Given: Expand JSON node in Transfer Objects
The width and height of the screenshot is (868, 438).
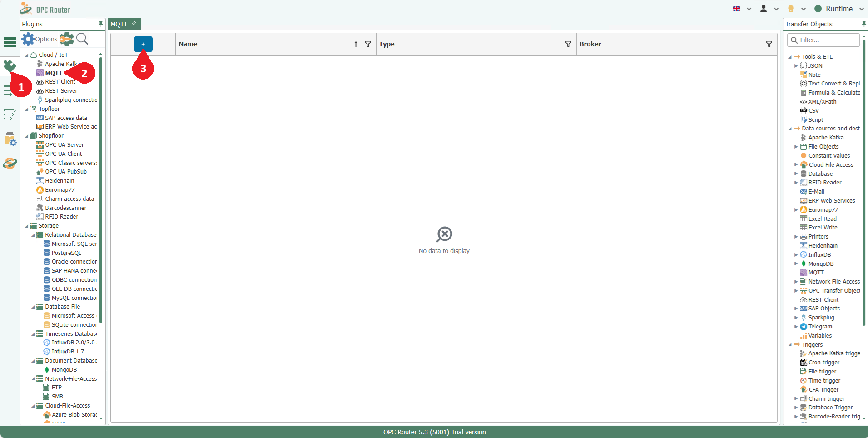Looking at the screenshot, I should click(x=796, y=66).
